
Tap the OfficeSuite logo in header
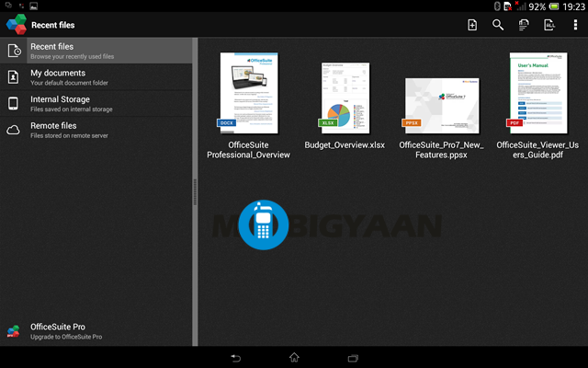(17, 25)
